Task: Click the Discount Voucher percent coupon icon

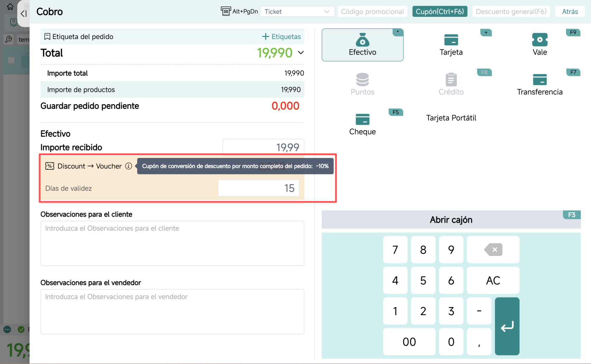Action: (x=50, y=166)
